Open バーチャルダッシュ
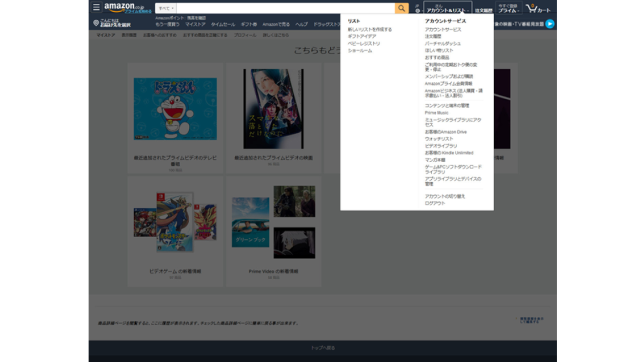Screen dimensions: 644x362 coord(443,44)
